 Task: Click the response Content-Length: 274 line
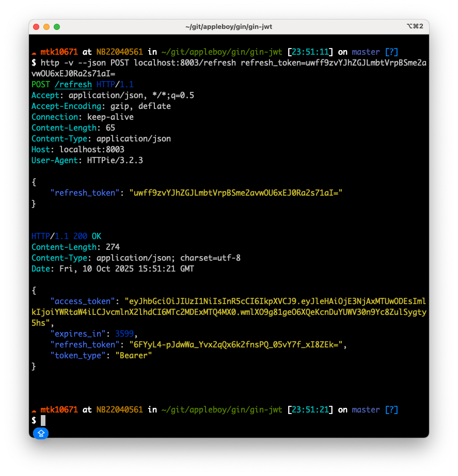coord(75,247)
